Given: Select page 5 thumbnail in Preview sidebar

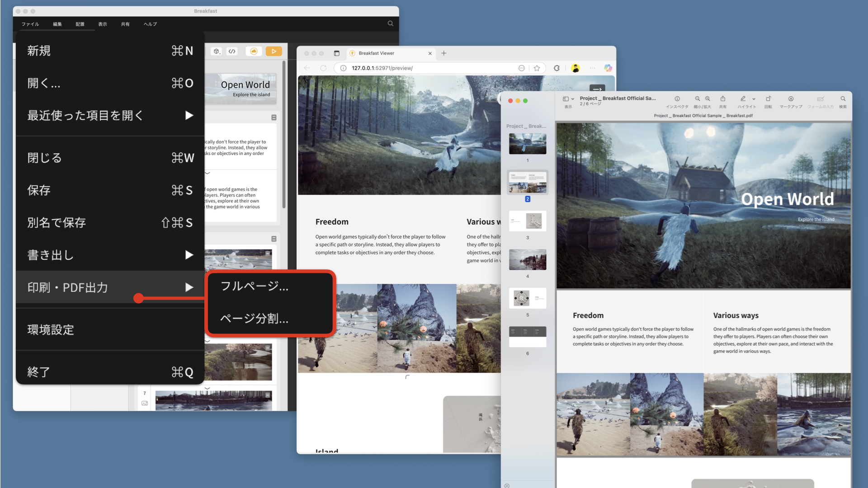Looking at the screenshot, I should 528,298.
